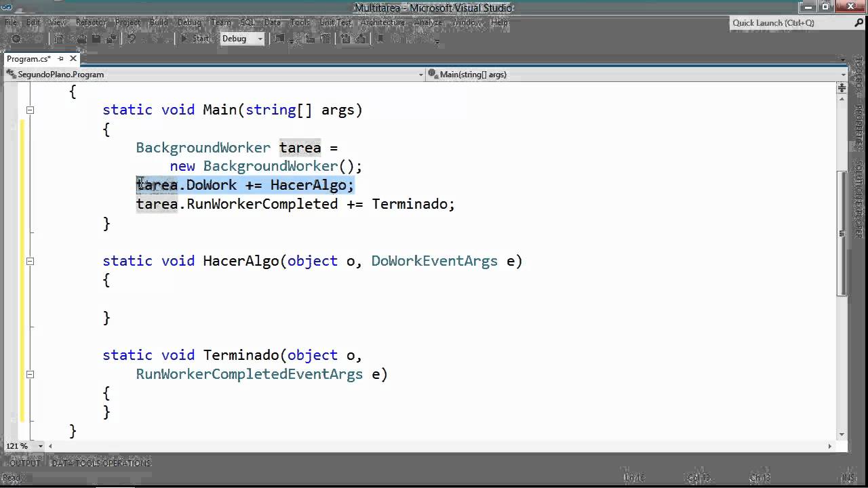Open the Analyze menu
The width and height of the screenshot is (868, 488).
tap(428, 22)
